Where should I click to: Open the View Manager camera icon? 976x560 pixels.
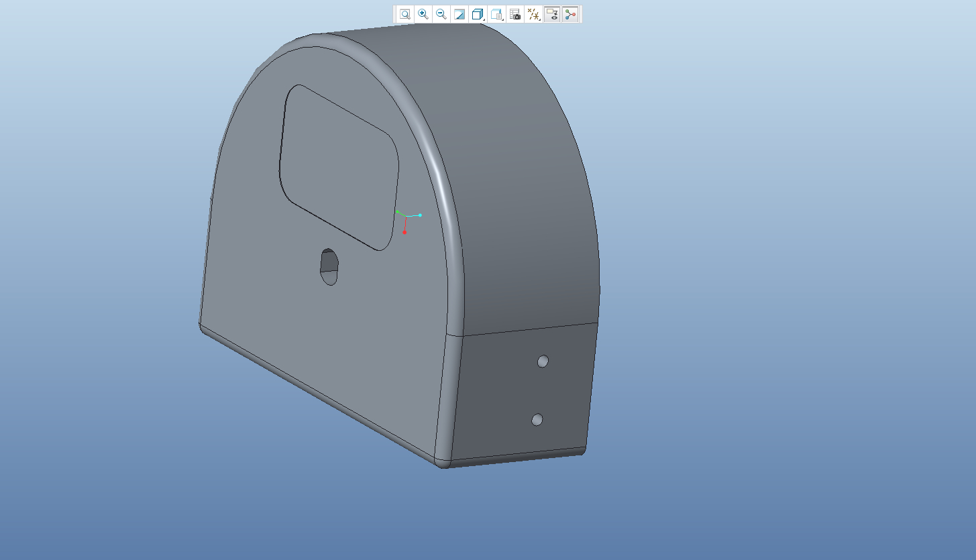515,14
